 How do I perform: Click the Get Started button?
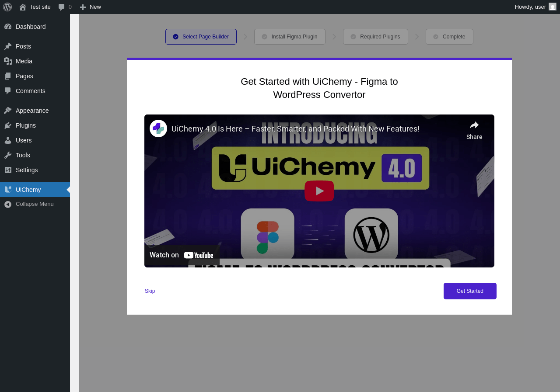click(x=470, y=291)
